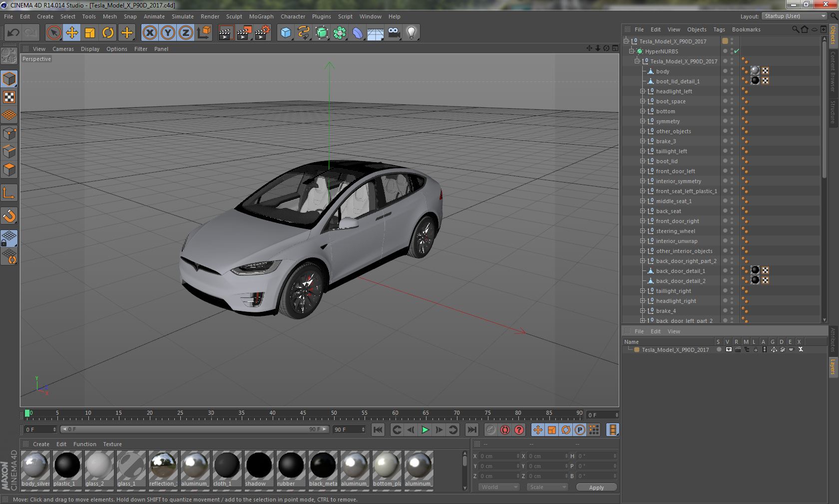Click the Apply button
This screenshot has height=504, width=839.
coord(596,488)
